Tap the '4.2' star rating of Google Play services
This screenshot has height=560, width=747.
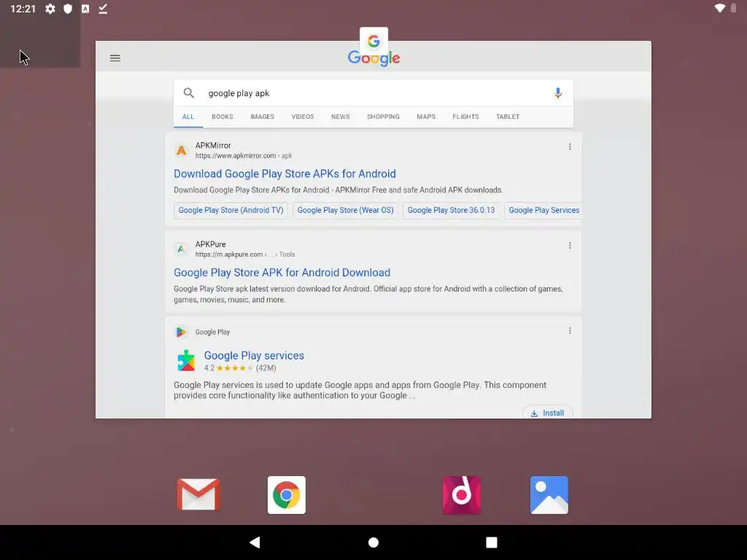pos(239,367)
